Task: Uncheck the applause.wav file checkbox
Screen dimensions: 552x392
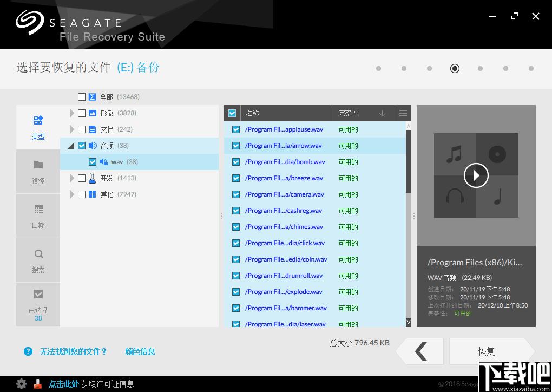Action: [236, 129]
